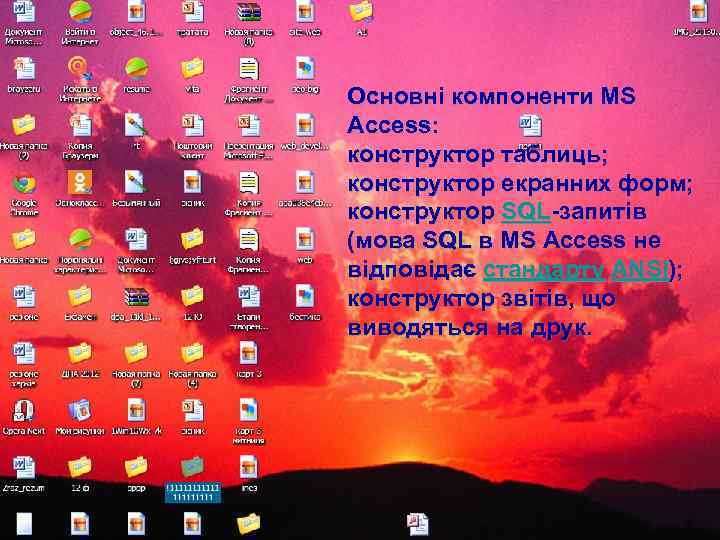Open the ANSI hyperlink
This screenshot has width=720, height=540.
(x=640, y=270)
